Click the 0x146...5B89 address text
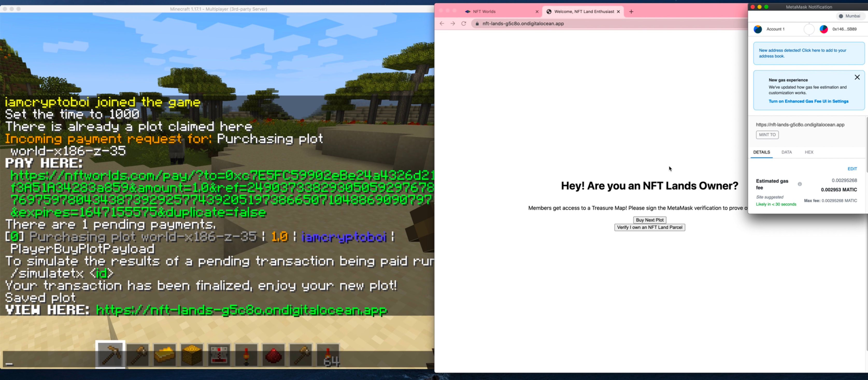 (844, 29)
